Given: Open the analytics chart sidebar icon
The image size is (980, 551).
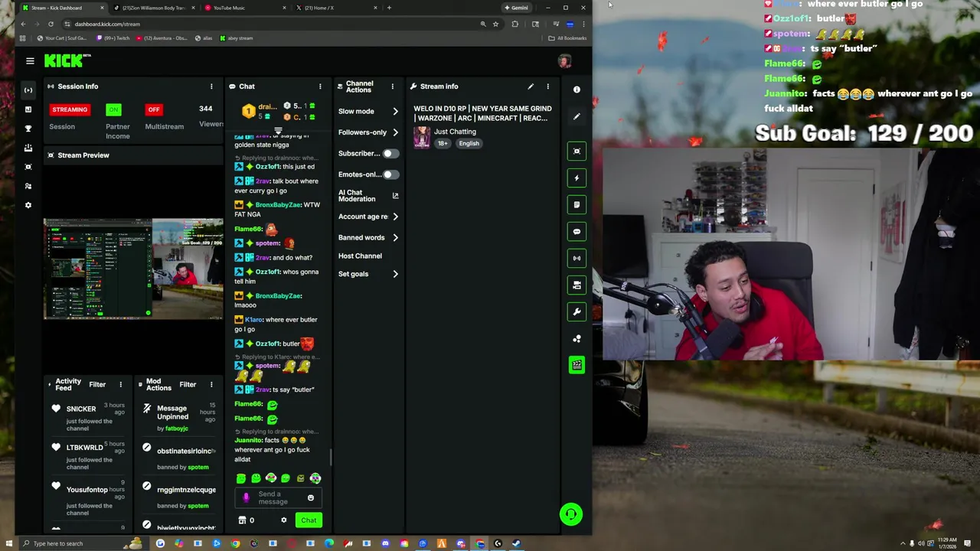Looking at the screenshot, I should click(28, 109).
